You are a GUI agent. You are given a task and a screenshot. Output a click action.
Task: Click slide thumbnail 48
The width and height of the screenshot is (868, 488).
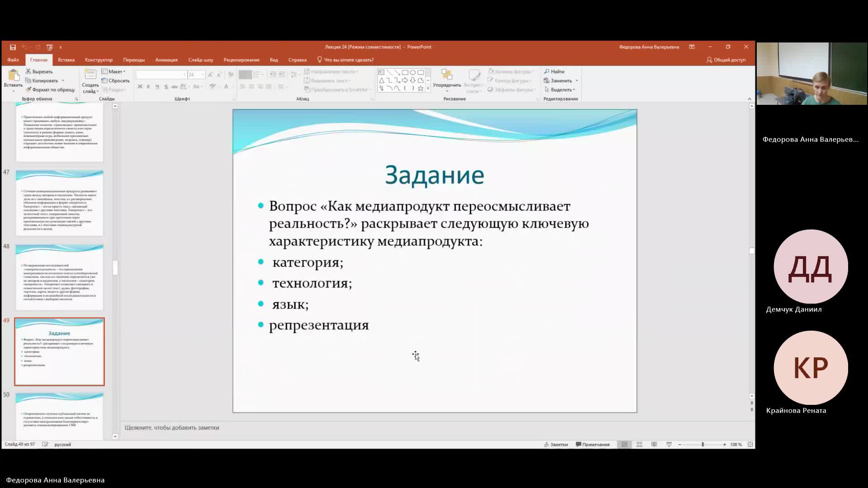[x=60, y=277]
